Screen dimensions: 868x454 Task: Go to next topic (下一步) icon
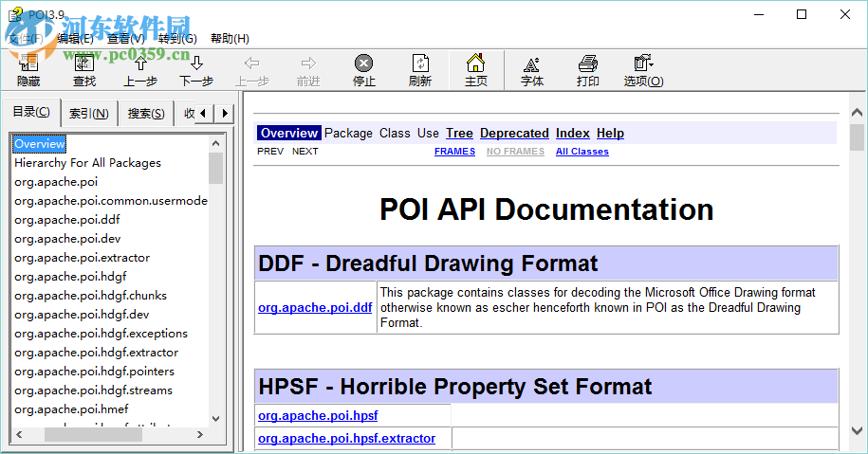coord(196,70)
